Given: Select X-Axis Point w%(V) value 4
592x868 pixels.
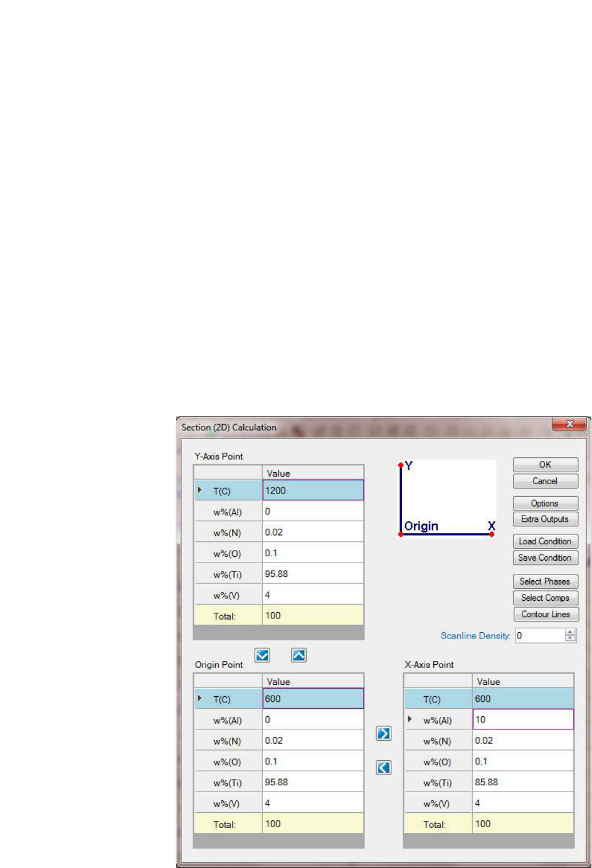Looking at the screenshot, I should coord(523,802).
